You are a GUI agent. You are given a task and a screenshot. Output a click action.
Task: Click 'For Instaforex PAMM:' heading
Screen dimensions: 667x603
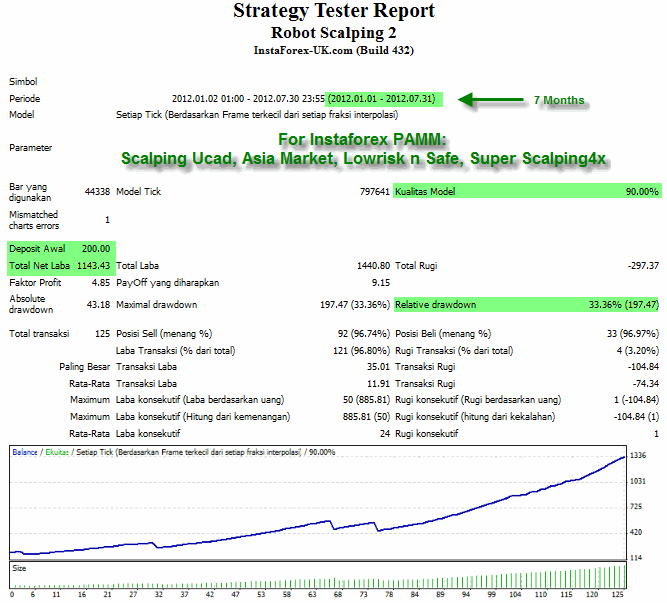click(x=362, y=140)
